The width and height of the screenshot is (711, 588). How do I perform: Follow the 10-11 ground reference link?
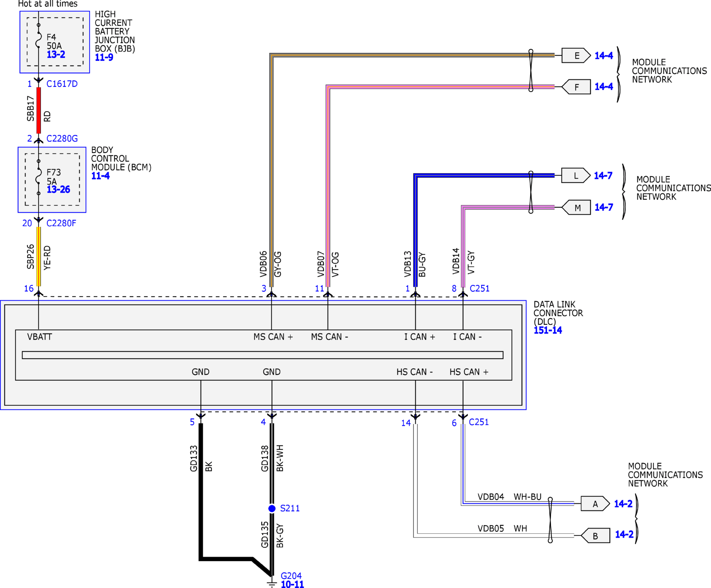tap(292, 584)
